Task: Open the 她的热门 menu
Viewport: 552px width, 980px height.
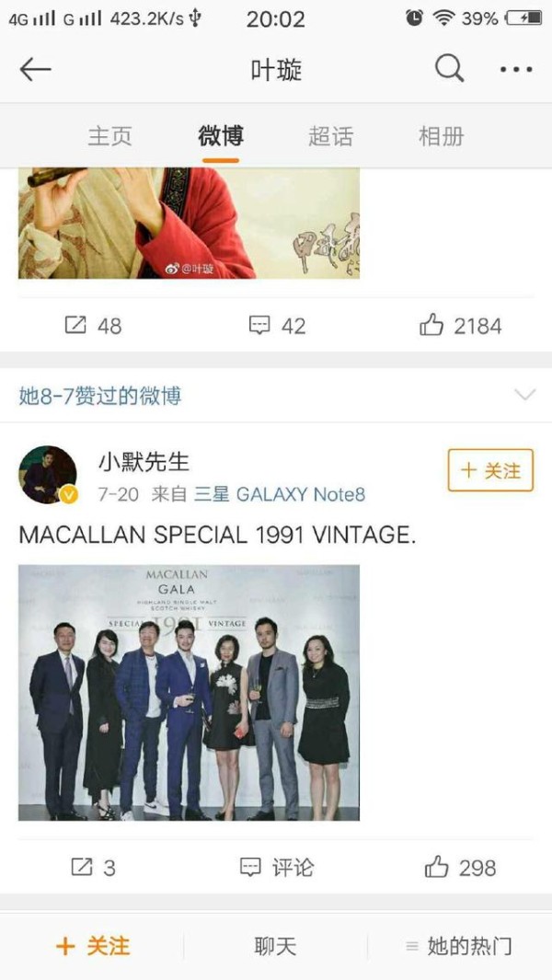Action: pyautogui.click(x=459, y=946)
